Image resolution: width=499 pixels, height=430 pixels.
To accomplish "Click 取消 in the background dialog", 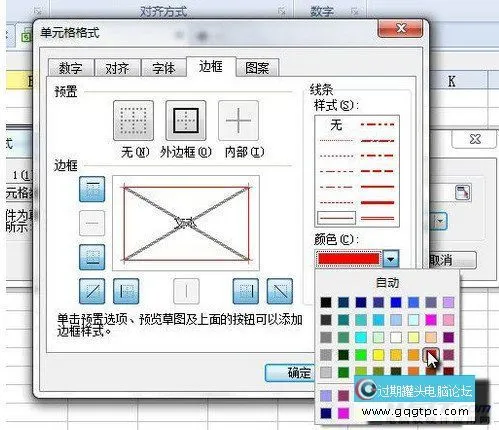I will [x=452, y=260].
